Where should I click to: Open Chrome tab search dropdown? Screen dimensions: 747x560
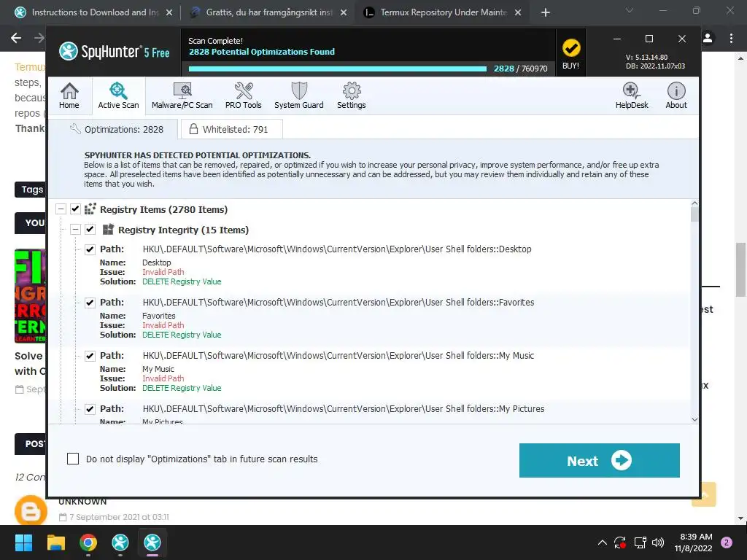[630, 10]
